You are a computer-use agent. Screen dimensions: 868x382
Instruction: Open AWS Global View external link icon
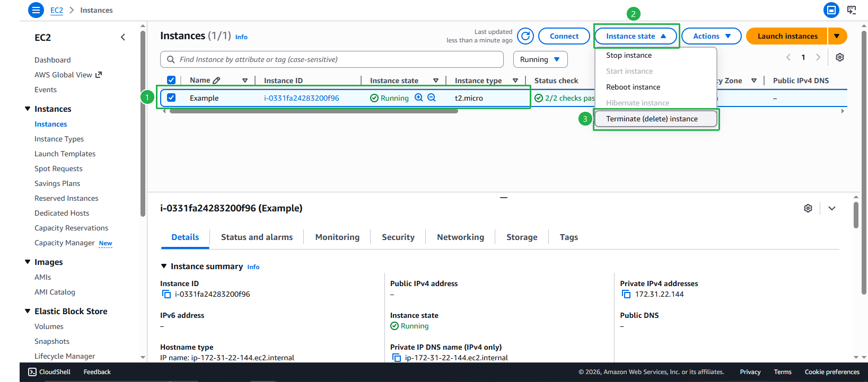99,75
